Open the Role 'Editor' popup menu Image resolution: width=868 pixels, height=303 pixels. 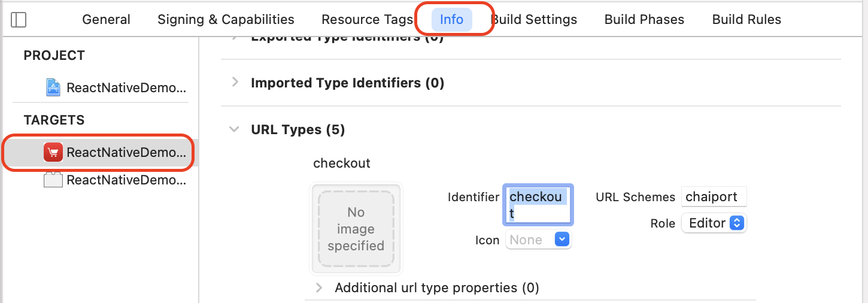[714, 223]
